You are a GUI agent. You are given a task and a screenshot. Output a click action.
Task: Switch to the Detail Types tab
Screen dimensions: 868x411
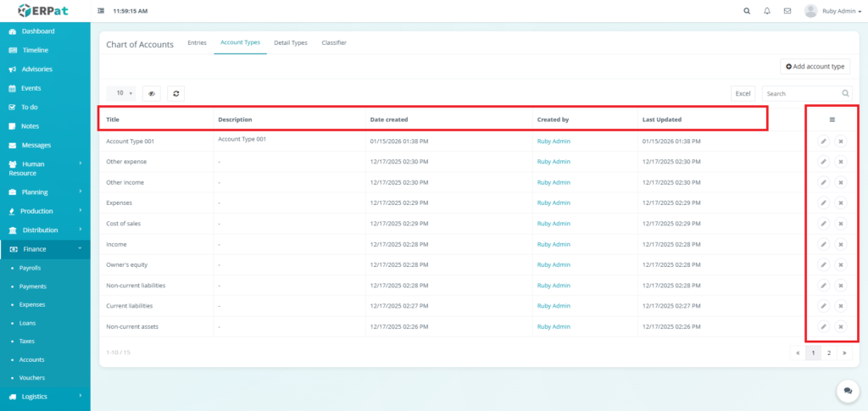[x=290, y=42]
